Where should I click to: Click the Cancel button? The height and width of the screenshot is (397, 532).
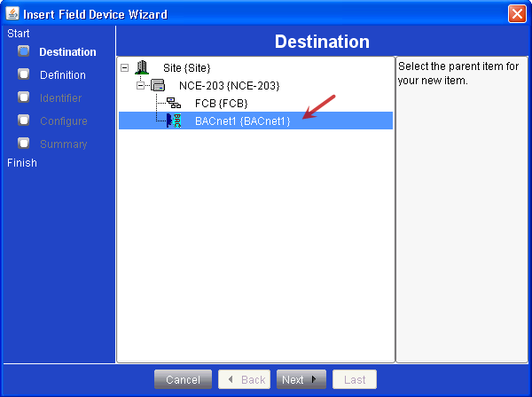click(x=183, y=379)
